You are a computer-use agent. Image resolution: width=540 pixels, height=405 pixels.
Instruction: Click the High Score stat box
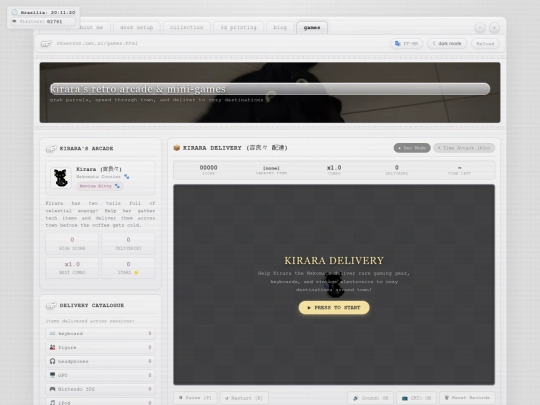click(72, 243)
